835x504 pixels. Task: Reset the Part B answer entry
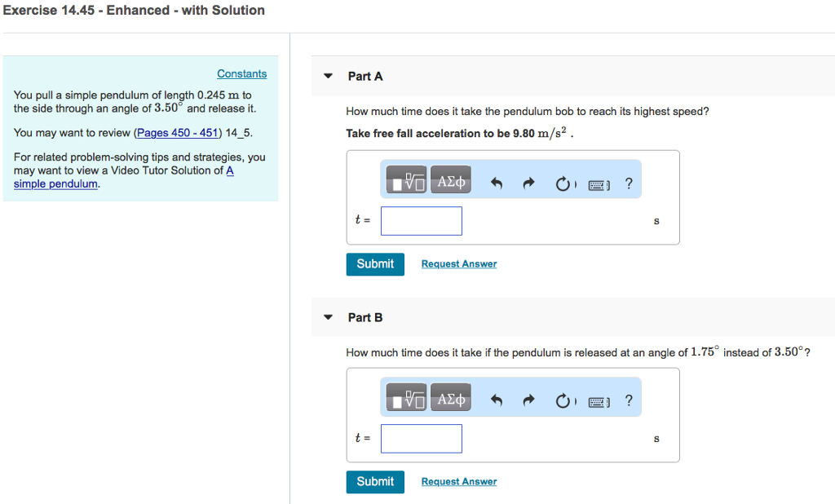[565, 400]
